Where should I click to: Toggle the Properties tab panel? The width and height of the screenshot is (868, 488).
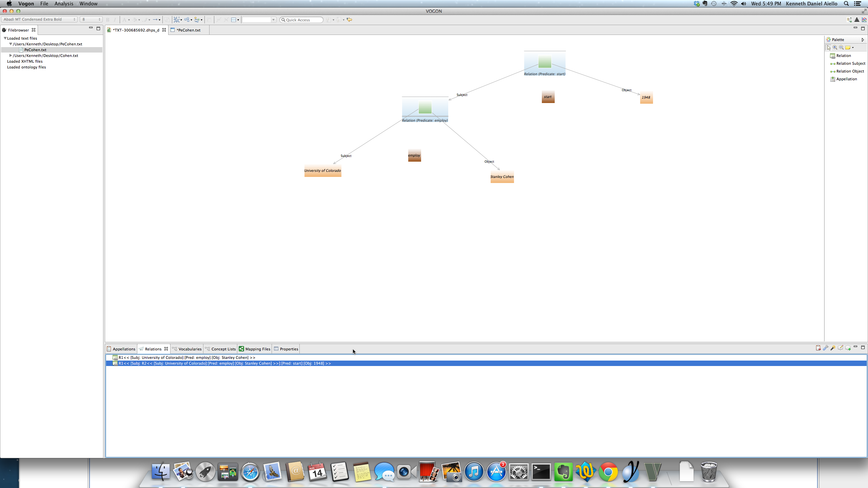coord(289,349)
